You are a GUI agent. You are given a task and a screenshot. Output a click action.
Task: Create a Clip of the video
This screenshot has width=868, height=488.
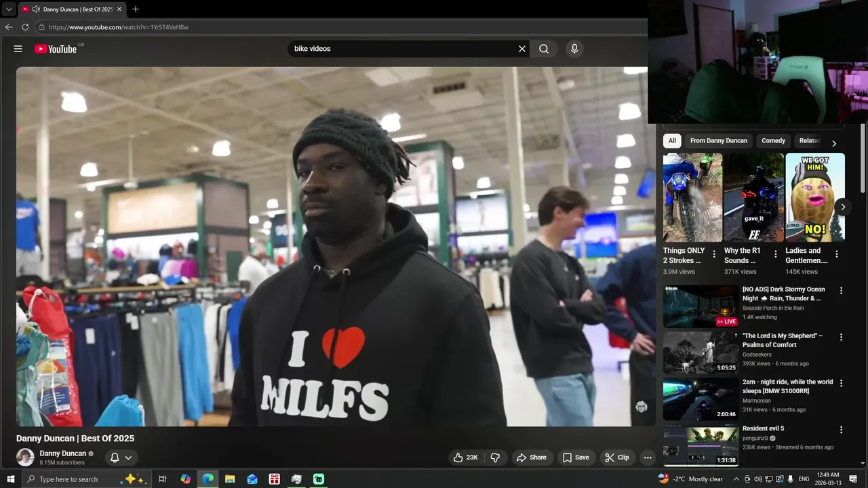coord(616,457)
